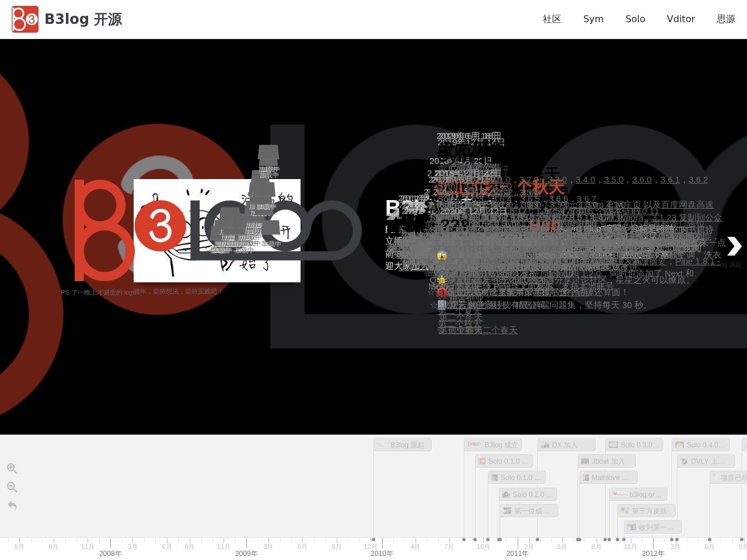Viewport: 747px width, 560px height.
Task: Select the Mainlove timeline event
Action: pos(609,478)
